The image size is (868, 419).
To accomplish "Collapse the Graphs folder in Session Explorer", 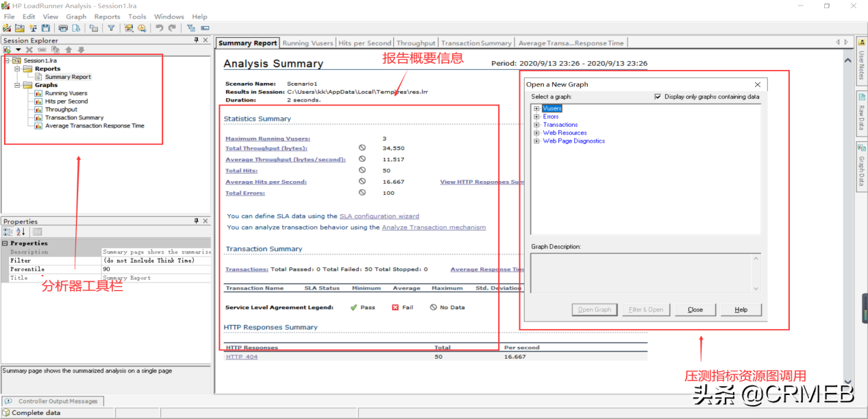I will click(x=18, y=85).
